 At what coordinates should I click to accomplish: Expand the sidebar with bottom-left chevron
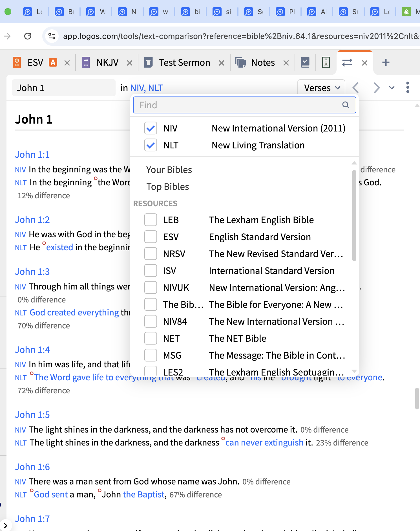pyautogui.click(x=5, y=525)
